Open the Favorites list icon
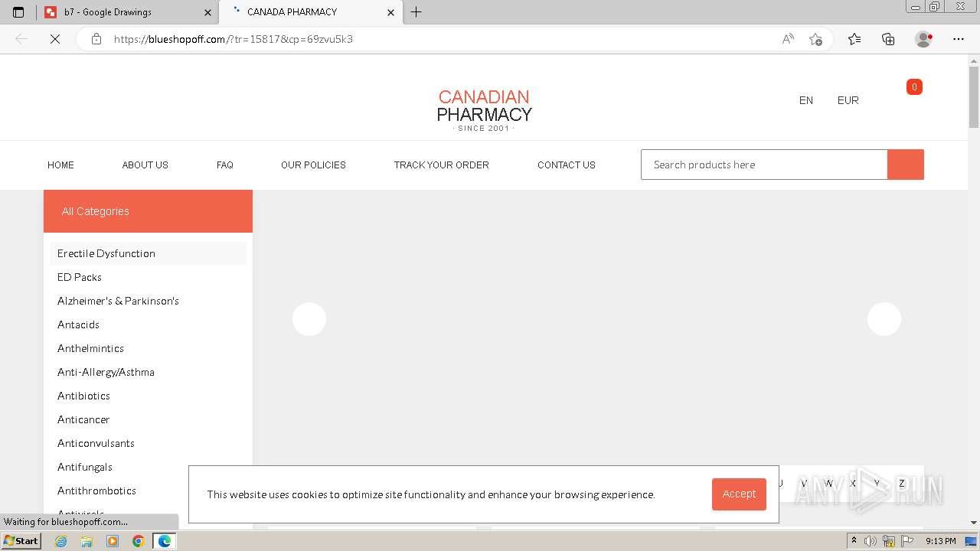The image size is (980, 551). pos(854,39)
